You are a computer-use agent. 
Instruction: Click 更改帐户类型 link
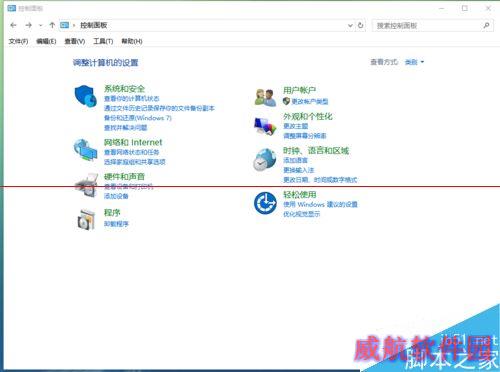tap(310, 101)
